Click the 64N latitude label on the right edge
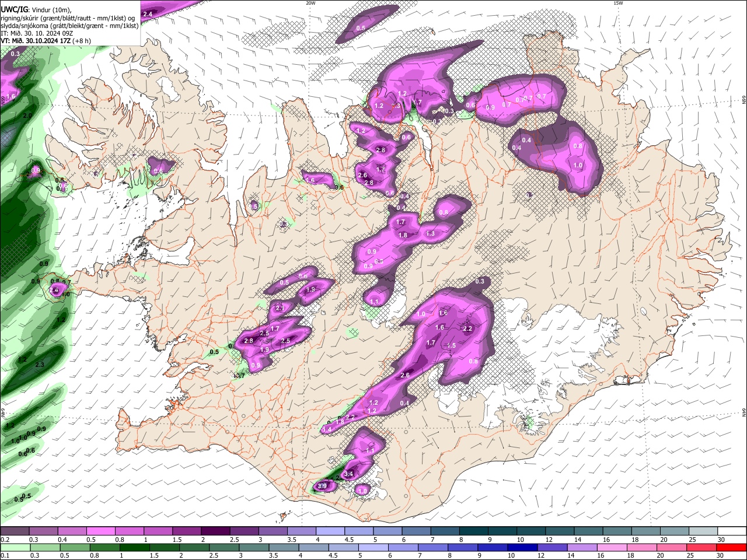This screenshot has width=747, height=560. tap(744, 412)
